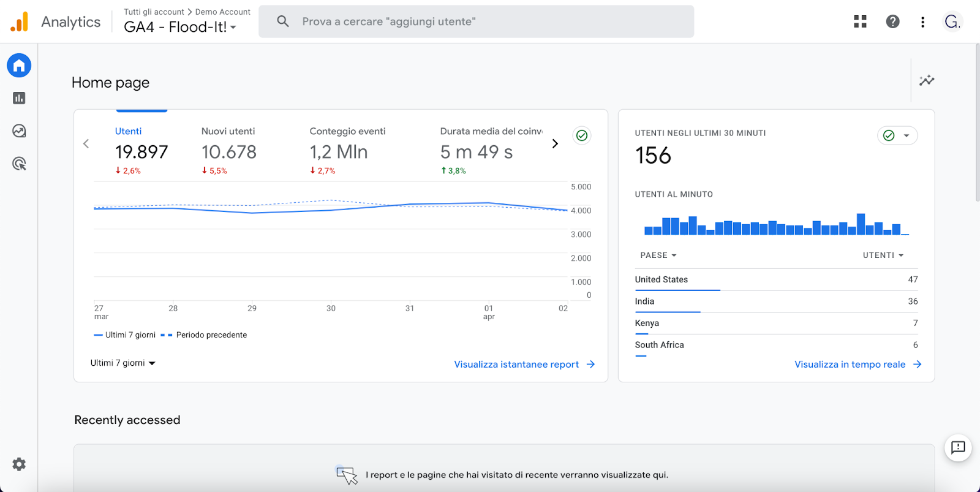Image resolution: width=980 pixels, height=492 pixels.
Task: Open the account avatar G
Action: click(x=952, y=21)
